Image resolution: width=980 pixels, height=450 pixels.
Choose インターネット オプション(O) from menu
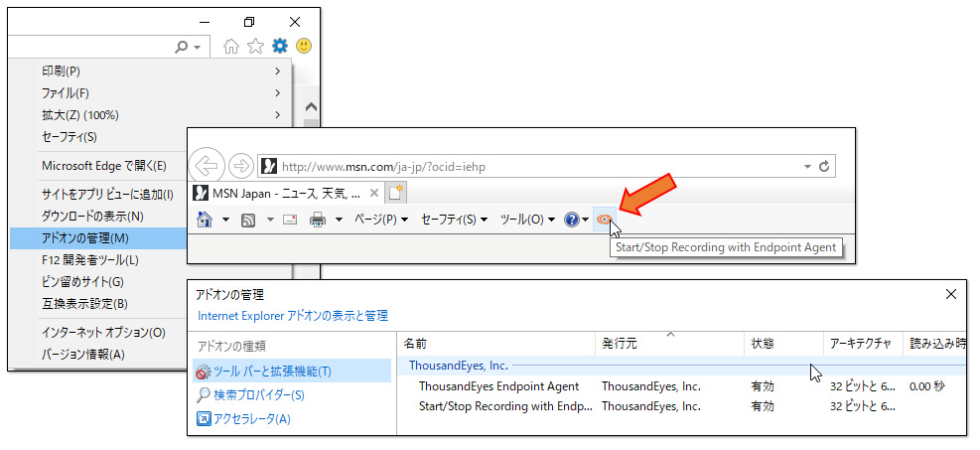pos(103,333)
